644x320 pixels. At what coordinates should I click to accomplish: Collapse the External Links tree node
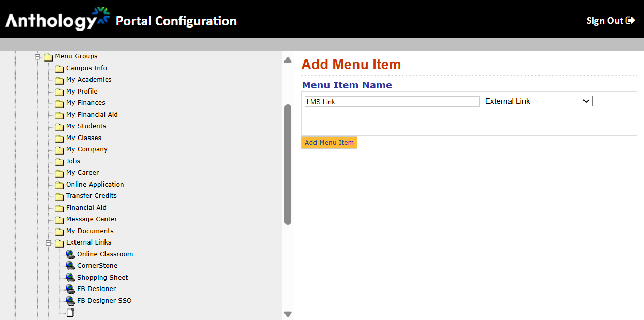click(x=49, y=243)
